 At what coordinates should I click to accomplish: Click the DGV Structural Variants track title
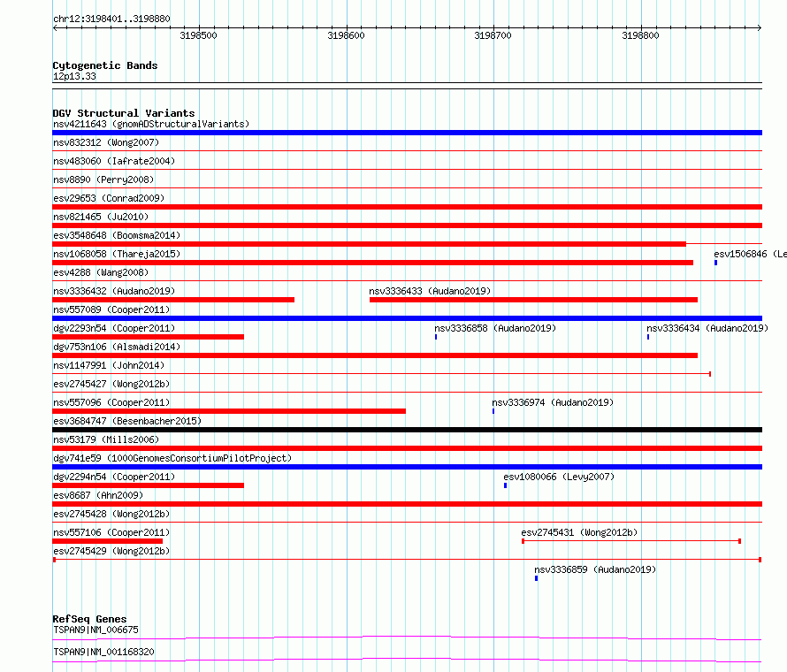point(124,113)
